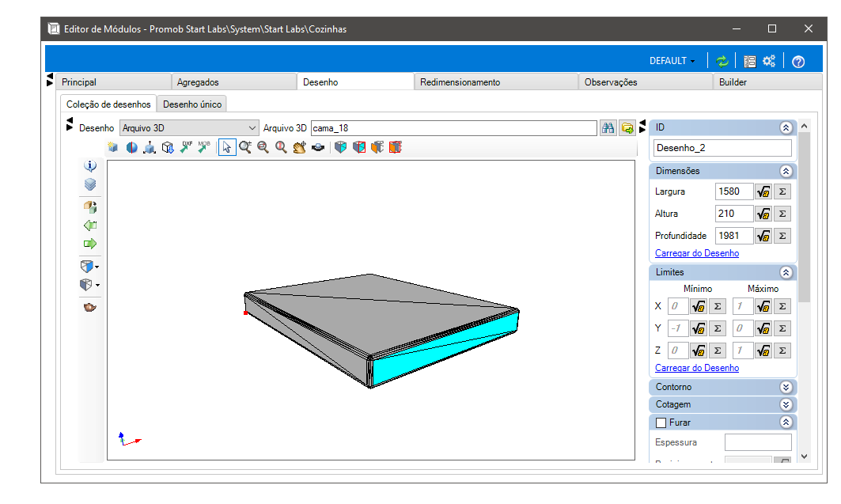Viewport: 841px width, 504px height.
Task: Expand the Cotagem section
Action: 786,405
